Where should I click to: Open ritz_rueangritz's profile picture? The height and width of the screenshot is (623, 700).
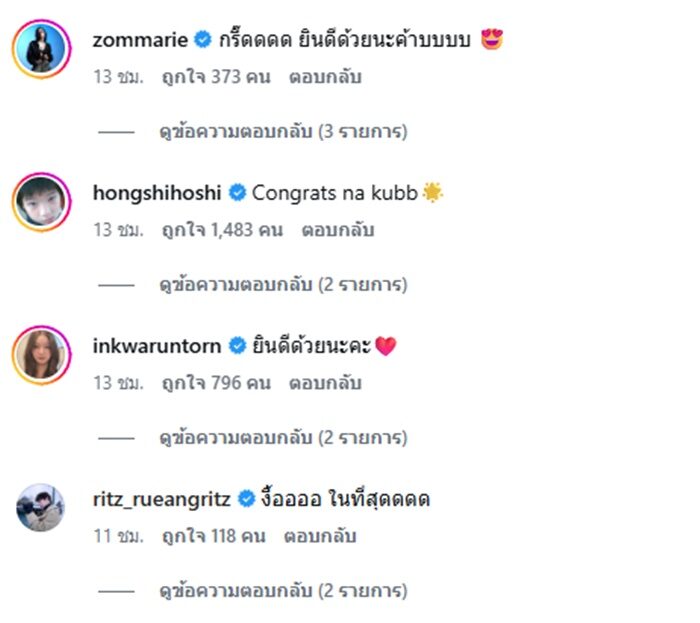[x=41, y=509]
